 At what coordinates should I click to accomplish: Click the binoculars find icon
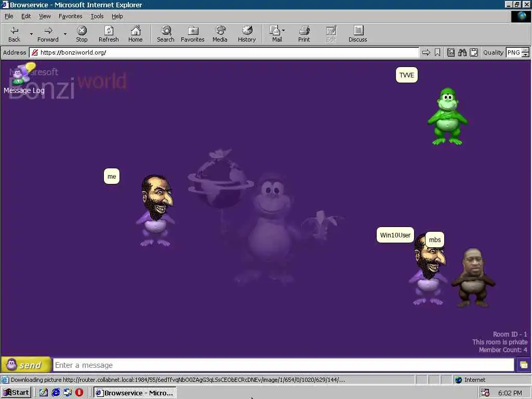[x=462, y=52]
